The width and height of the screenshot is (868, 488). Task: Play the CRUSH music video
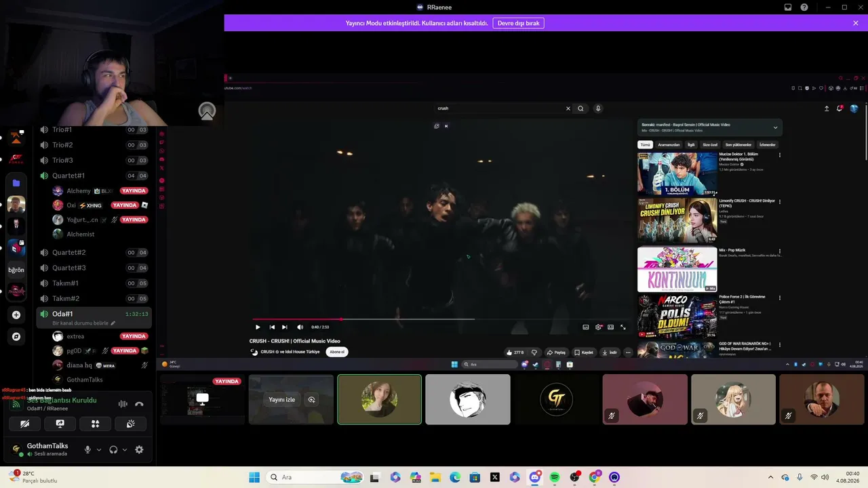pos(258,327)
